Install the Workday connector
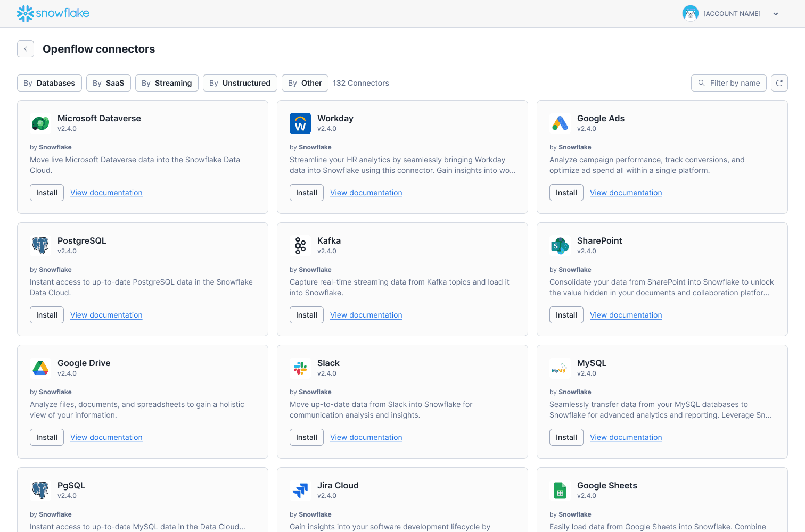 point(307,193)
